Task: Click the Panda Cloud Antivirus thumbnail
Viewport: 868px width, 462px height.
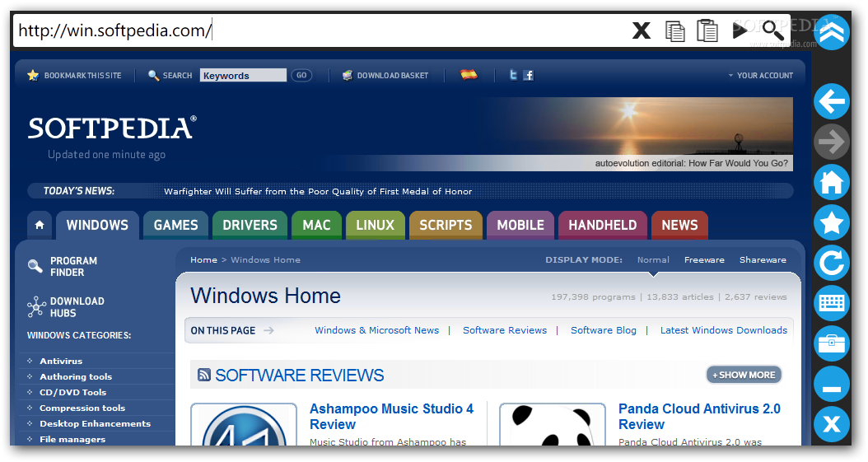Action: (x=553, y=425)
